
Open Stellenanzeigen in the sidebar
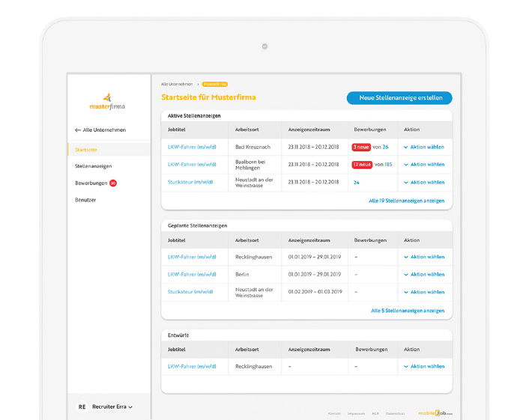click(x=93, y=166)
